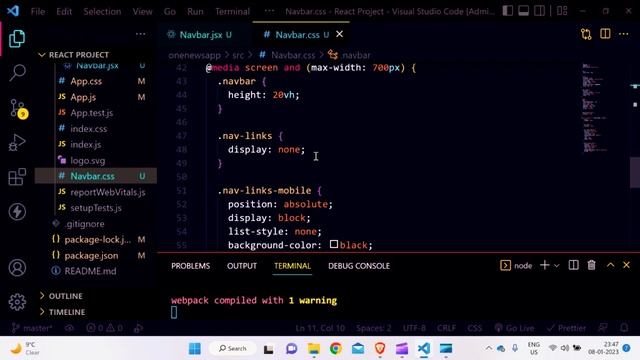The height and width of the screenshot is (360, 640).
Task: Open App.js in the explorer
Action: coord(83,97)
